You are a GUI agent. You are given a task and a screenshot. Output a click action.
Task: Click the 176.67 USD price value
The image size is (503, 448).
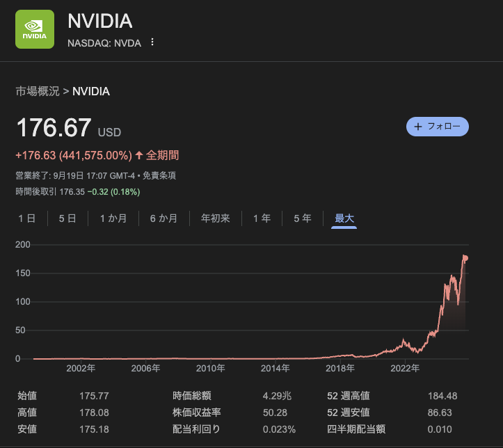pyautogui.click(x=54, y=128)
